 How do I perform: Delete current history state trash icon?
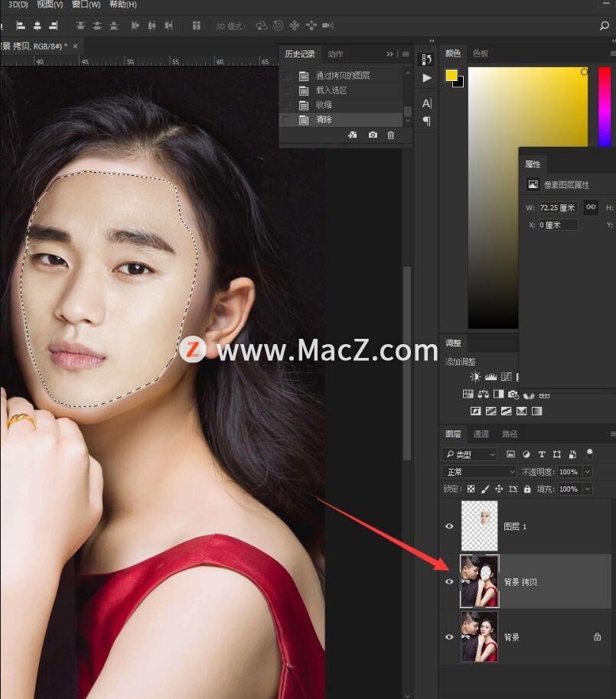(391, 135)
